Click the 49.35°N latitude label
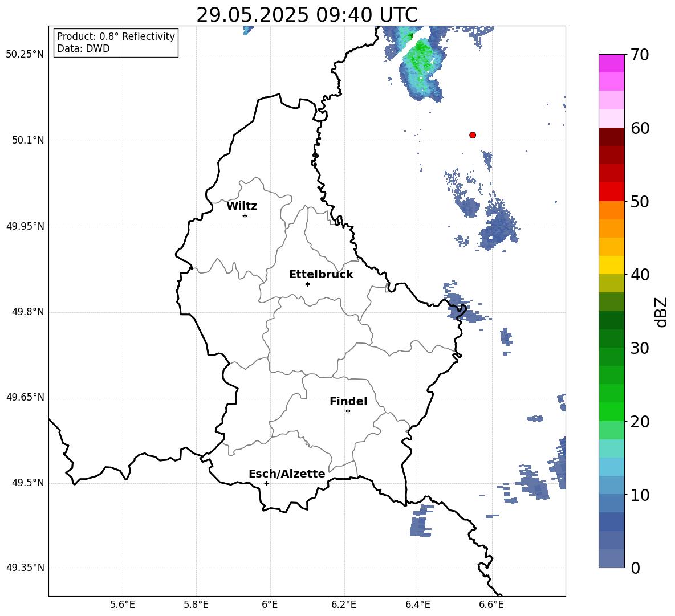 (25, 568)
